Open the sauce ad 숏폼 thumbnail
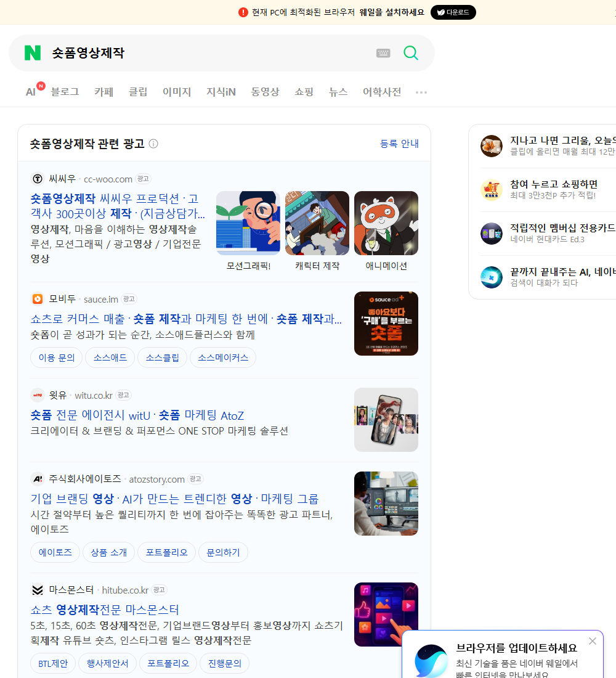616x678 pixels. pos(386,324)
